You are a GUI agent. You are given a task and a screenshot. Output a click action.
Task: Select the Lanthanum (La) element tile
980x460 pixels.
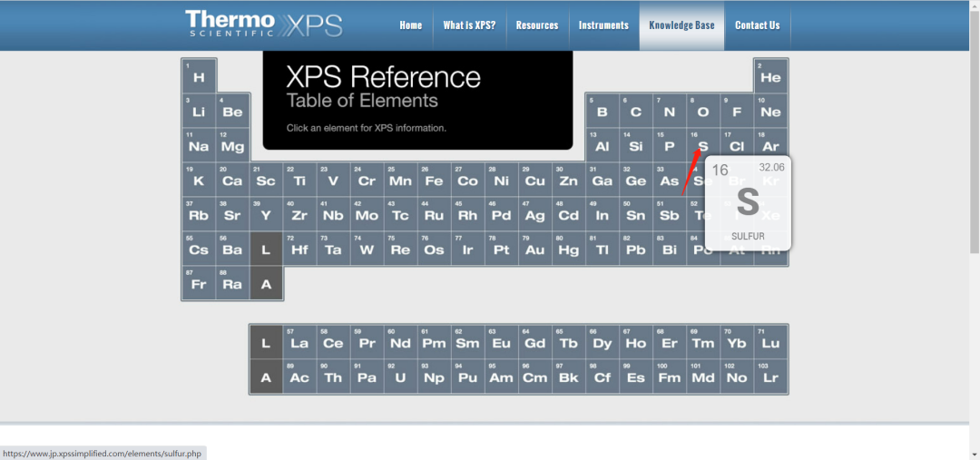click(299, 342)
